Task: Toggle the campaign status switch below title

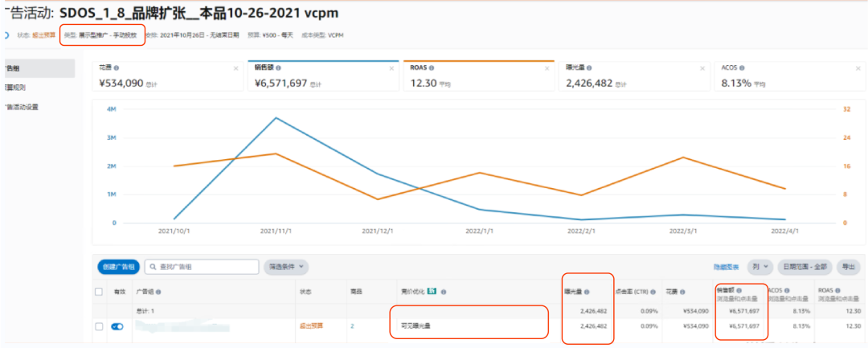Action: [6, 35]
